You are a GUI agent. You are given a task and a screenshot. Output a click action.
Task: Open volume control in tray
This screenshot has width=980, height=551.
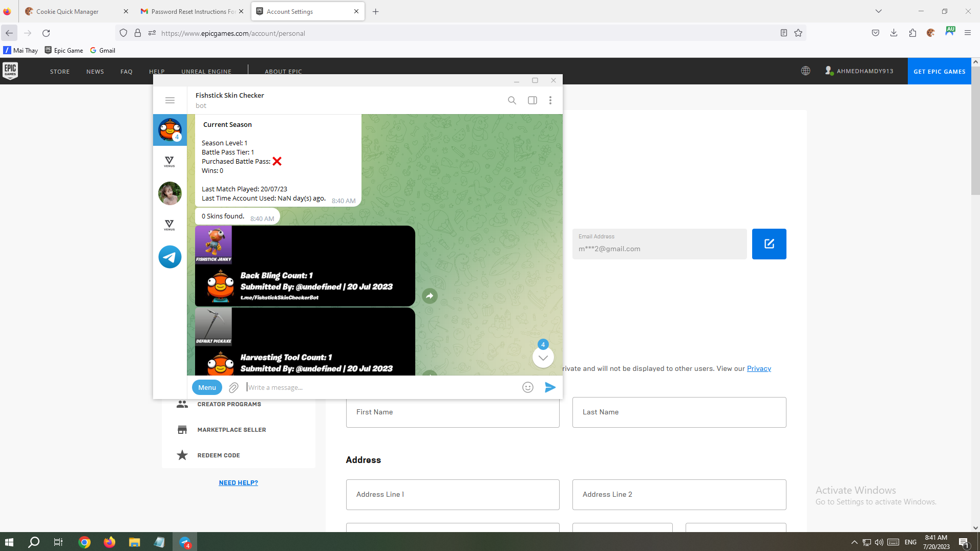pos(879,542)
